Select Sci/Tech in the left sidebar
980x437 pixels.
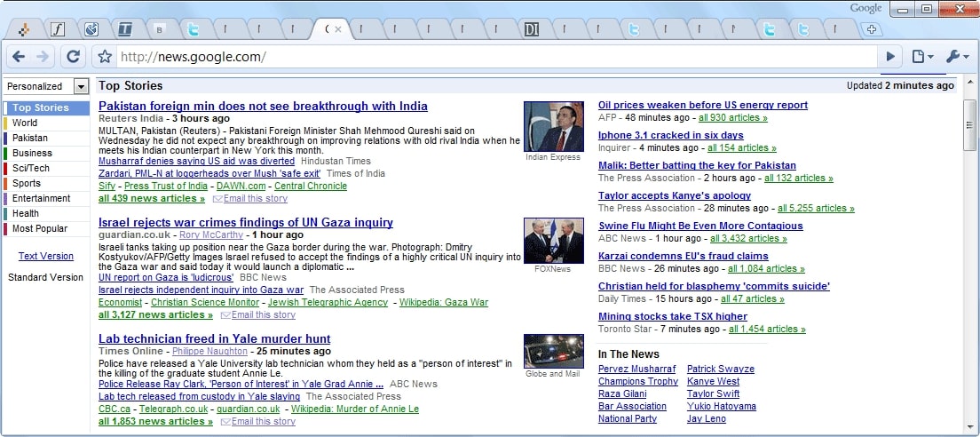coord(31,168)
